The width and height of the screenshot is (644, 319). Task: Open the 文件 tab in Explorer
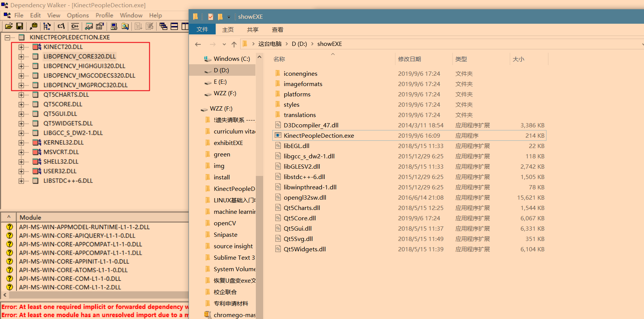pyautogui.click(x=202, y=29)
